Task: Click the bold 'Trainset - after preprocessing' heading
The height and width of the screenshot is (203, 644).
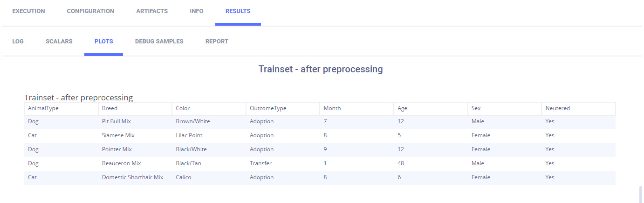Action: (321, 70)
